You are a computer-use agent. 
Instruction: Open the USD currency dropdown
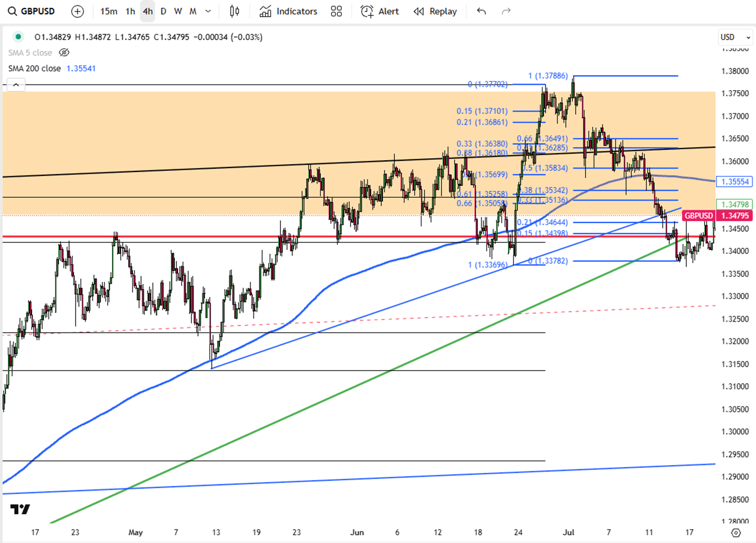pyautogui.click(x=735, y=37)
